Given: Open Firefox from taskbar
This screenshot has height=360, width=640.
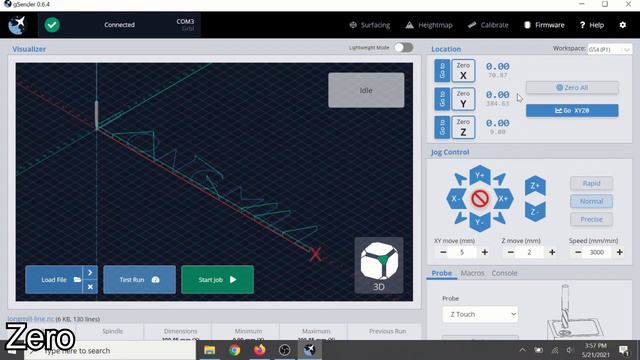Looking at the screenshot, I should coord(259,350).
